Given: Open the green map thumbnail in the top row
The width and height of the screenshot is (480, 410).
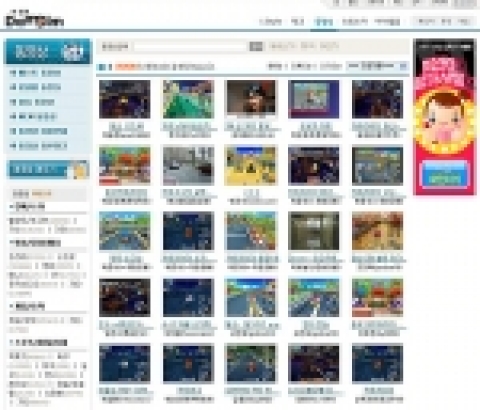Looking at the screenshot, I should pos(188,99).
